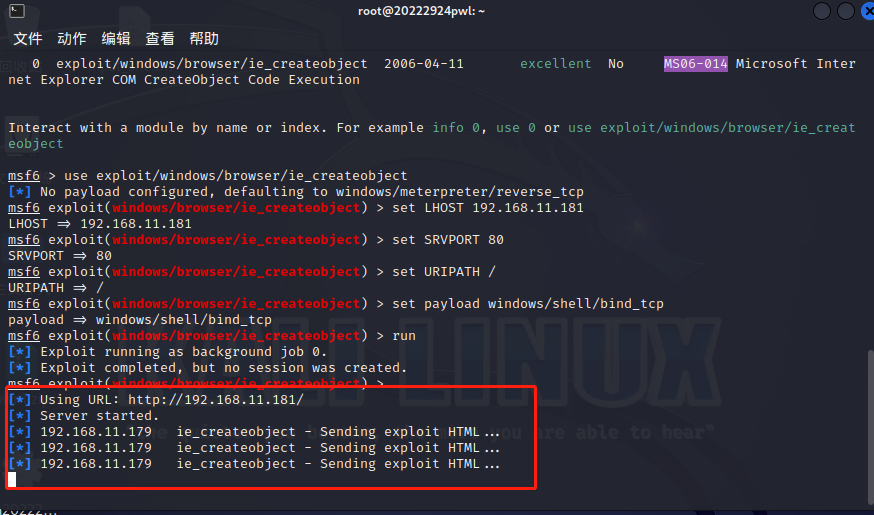Open the 编辑 menu
Image resolution: width=874 pixels, height=515 pixels.
pos(116,38)
